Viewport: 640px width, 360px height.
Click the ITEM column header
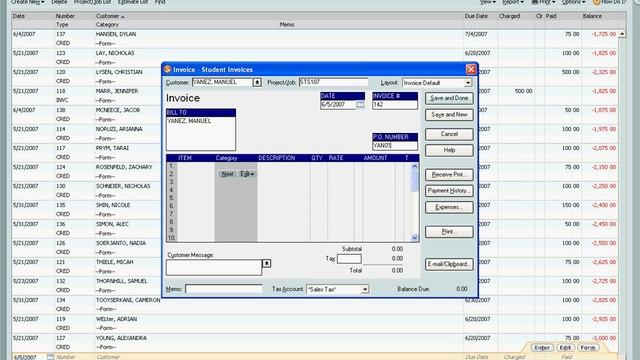coord(184,158)
